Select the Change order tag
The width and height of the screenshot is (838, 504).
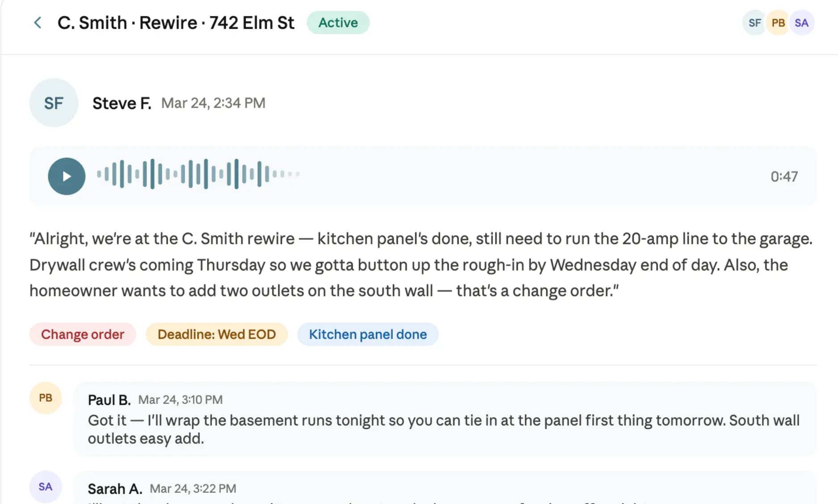[82, 334]
